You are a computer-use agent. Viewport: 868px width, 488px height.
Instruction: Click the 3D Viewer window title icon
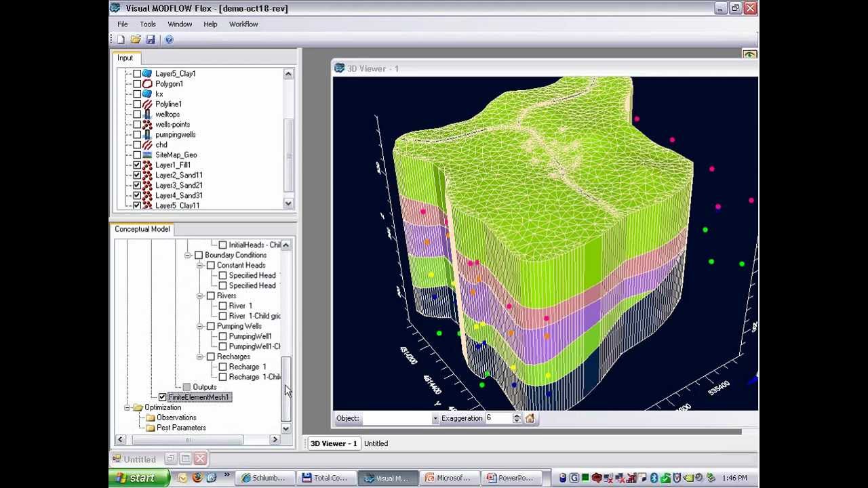tap(340, 68)
